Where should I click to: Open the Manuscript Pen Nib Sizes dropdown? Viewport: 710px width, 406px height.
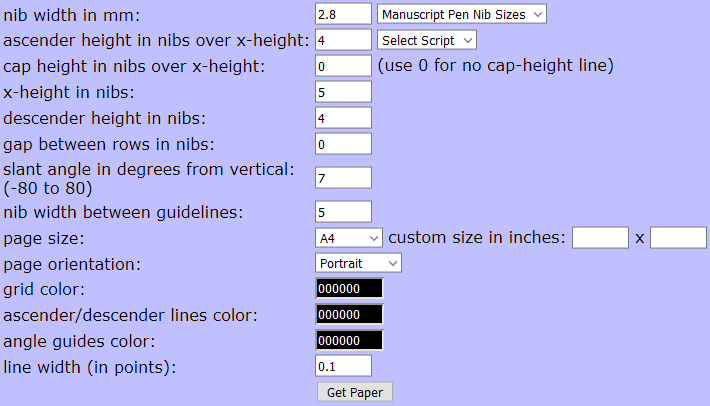click(462, 14)
